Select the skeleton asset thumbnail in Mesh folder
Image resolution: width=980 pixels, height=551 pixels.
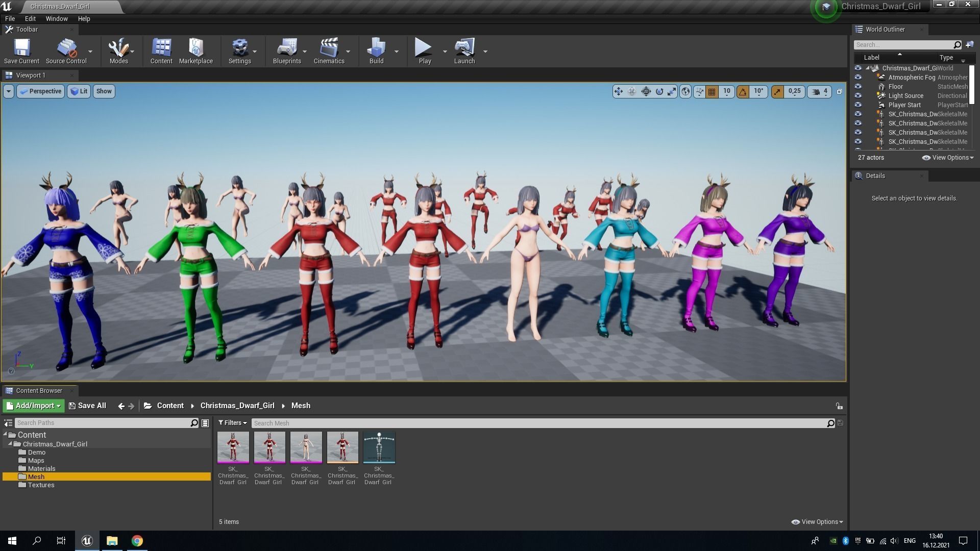379,447
